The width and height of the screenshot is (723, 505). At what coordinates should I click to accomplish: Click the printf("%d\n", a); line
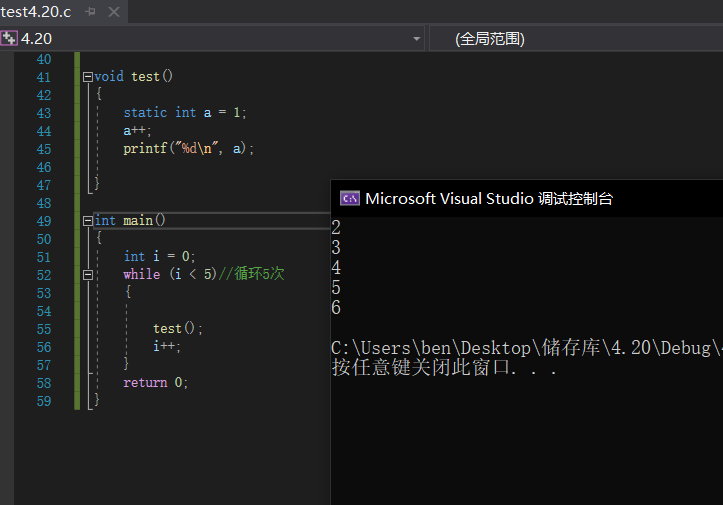(188, 149)
